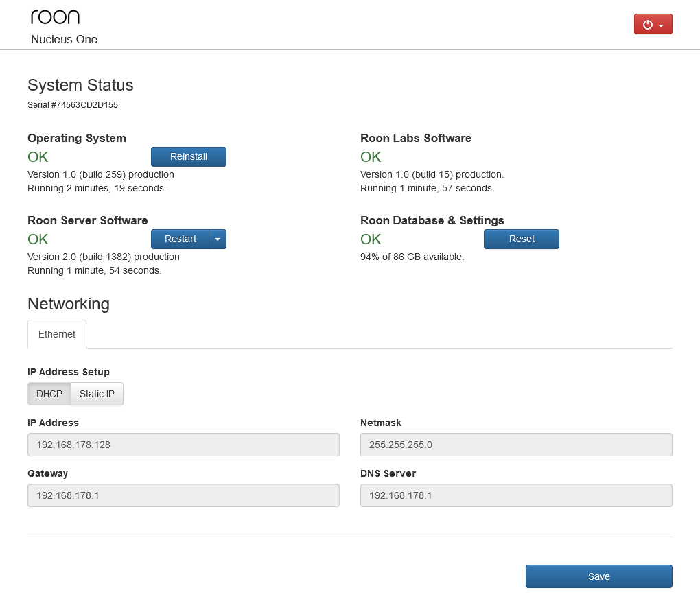Click 'Version 2.0 (build 1382) production' text

104,257
